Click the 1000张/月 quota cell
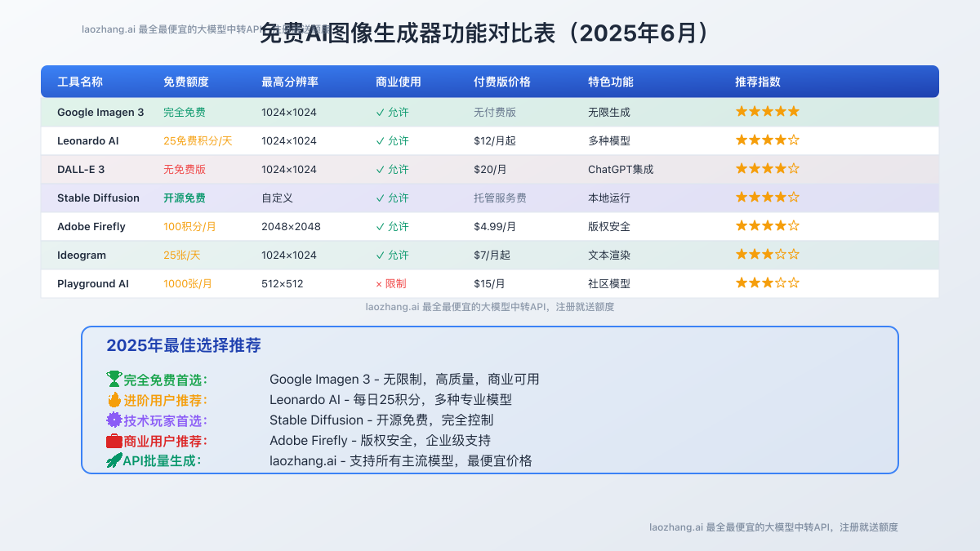 (188, 283)
